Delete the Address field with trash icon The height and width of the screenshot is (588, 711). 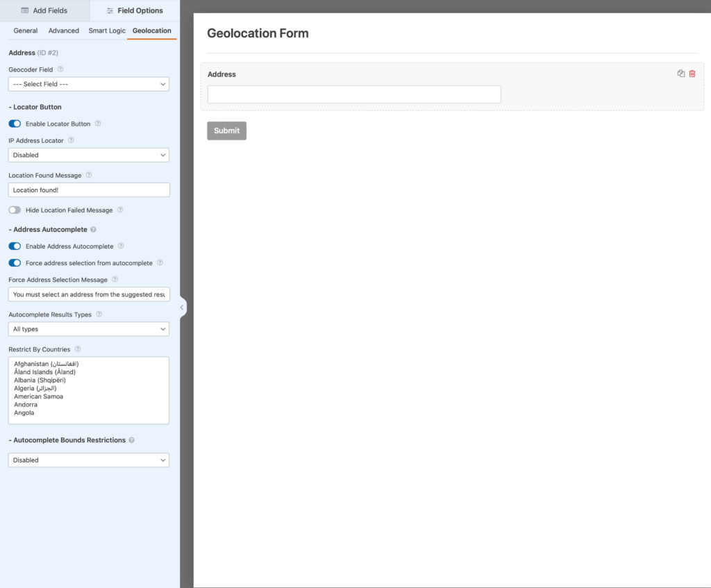click(x=692, y=74)
